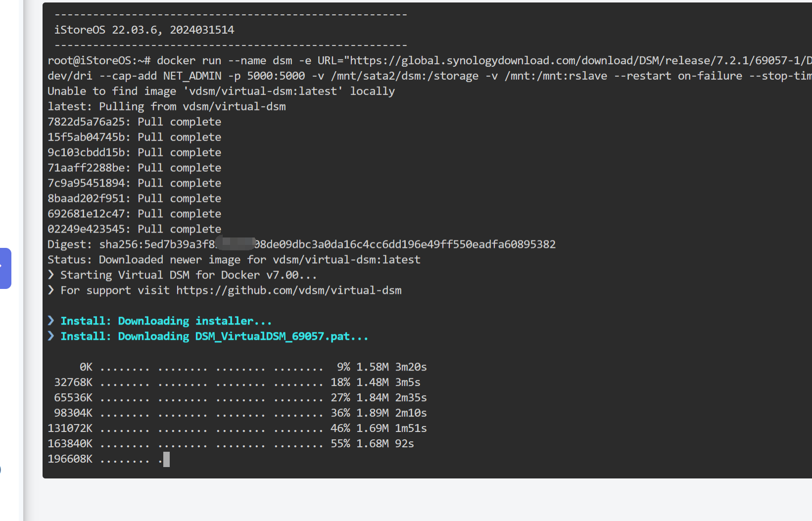Click the 'iStoreOS 22.03.6, 2024031514' banner text
Screen dimensions: 812x521
tap(144, 30)
